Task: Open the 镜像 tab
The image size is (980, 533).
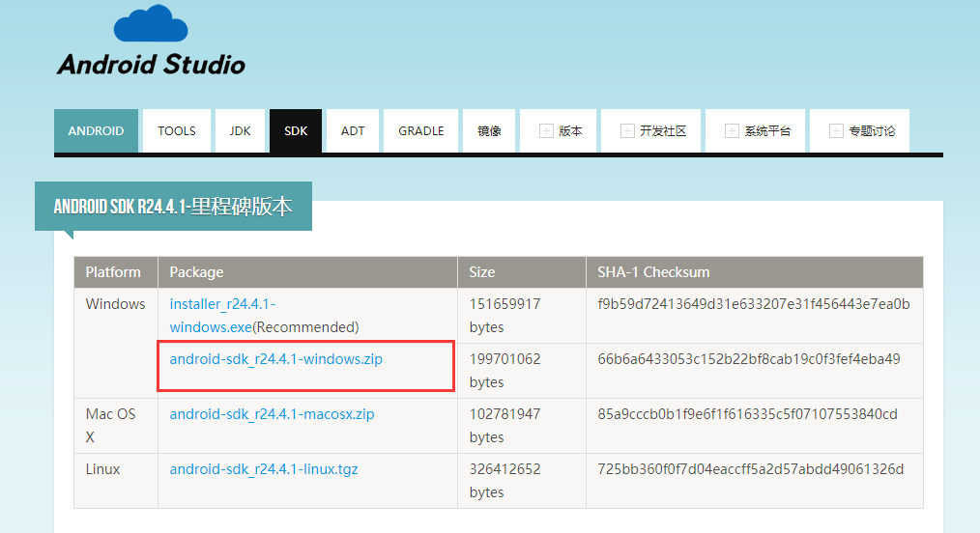Action: click(489, 130)
